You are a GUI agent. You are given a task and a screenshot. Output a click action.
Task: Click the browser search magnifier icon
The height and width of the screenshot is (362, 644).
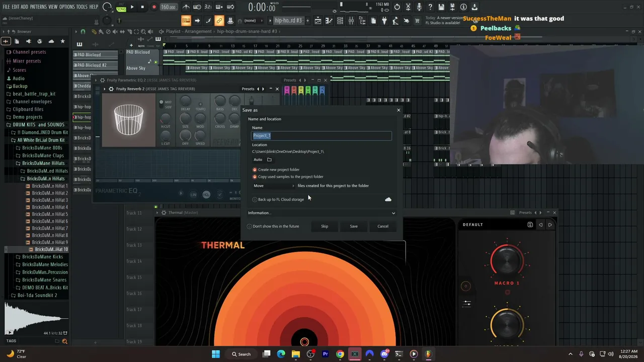click(64, 341)
